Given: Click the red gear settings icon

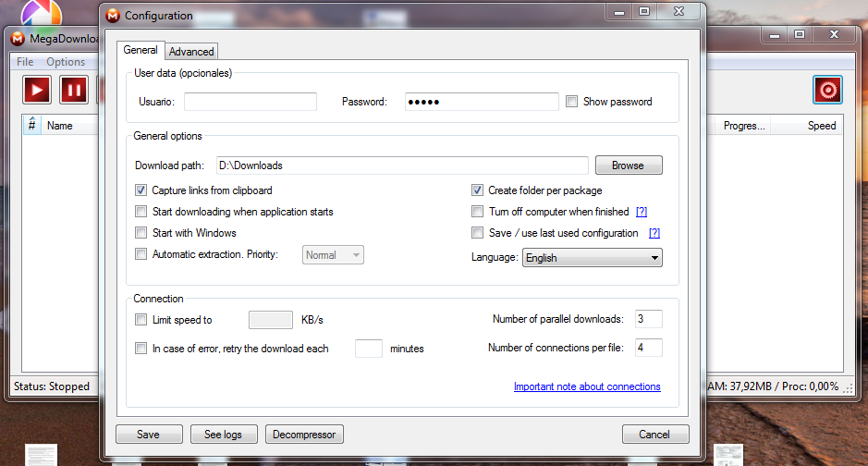Looking at the screenshot, I should pos(827,90).
